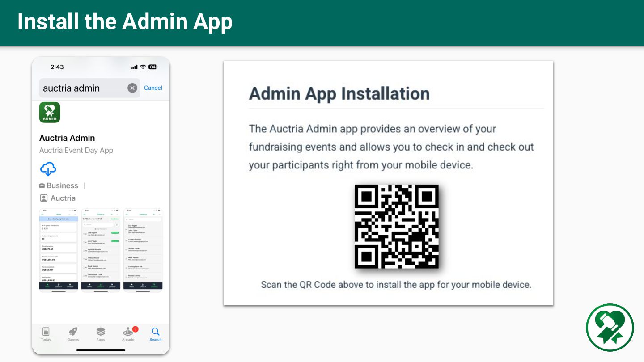
Task: Click the 'Scan the QR Code above' caption
Action: click(396, 285)
